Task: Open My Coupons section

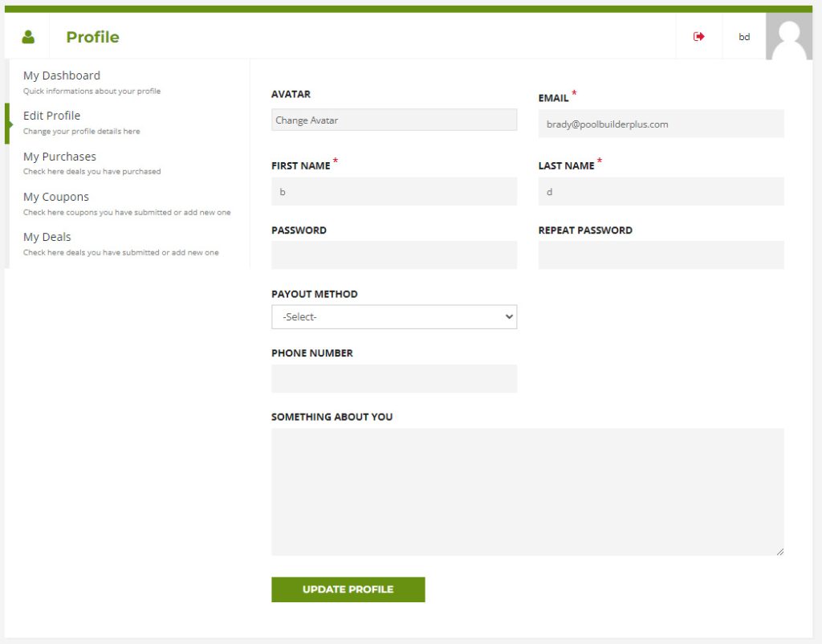Action: click(56, 197)
